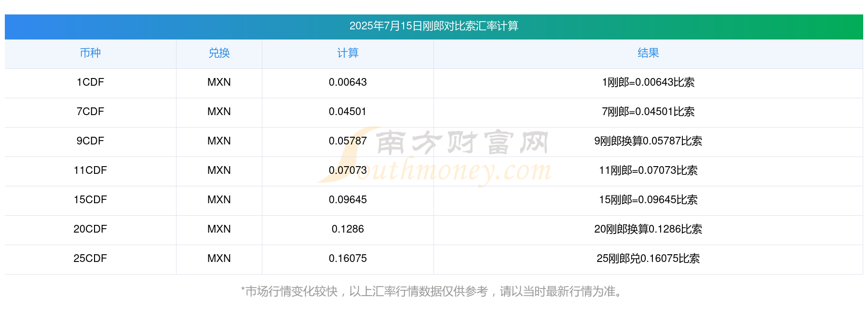Click MXN in the 1CDF row

coord(219,82)
